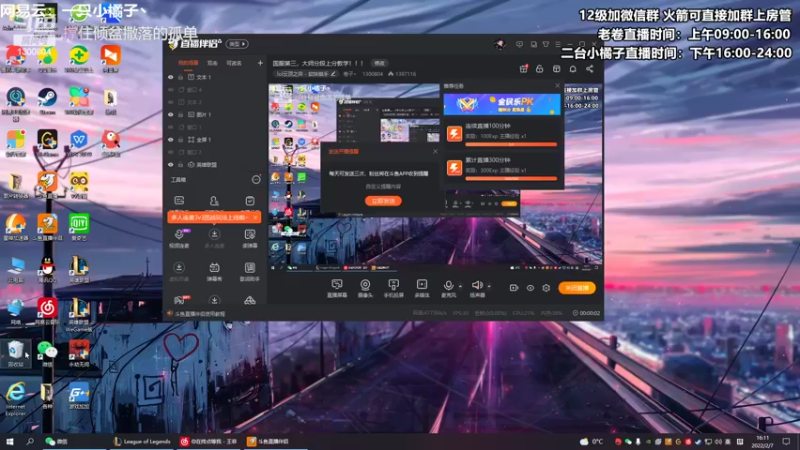This screenshot has height=450, width=800.
Task: Open the speaker volume dropdown arrow
Action: click(x=489, y=286)
